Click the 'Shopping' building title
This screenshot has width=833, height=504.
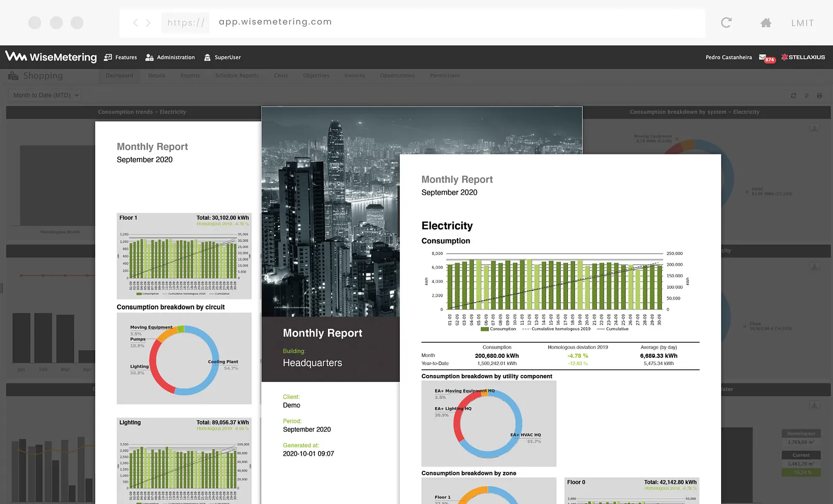point(43,76)
